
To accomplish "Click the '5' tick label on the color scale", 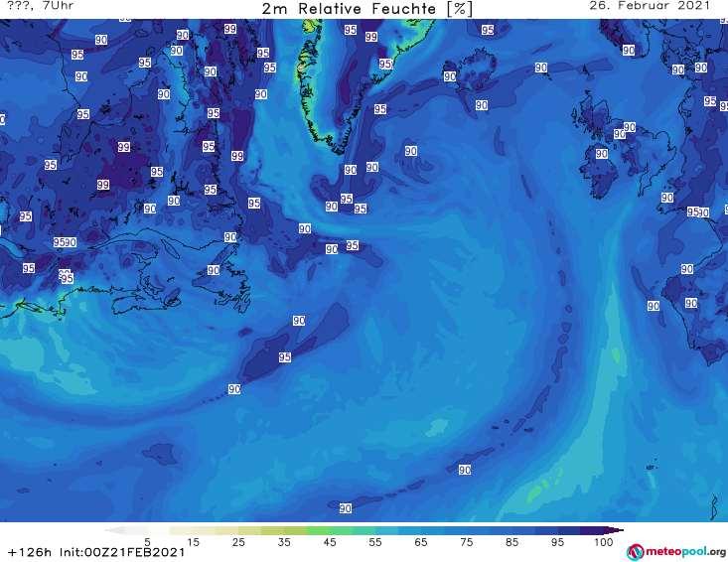I will coord(147,542).
